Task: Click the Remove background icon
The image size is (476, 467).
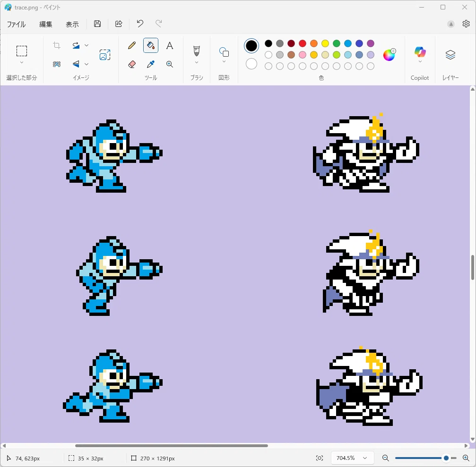Action: click(x=56, y=64)
